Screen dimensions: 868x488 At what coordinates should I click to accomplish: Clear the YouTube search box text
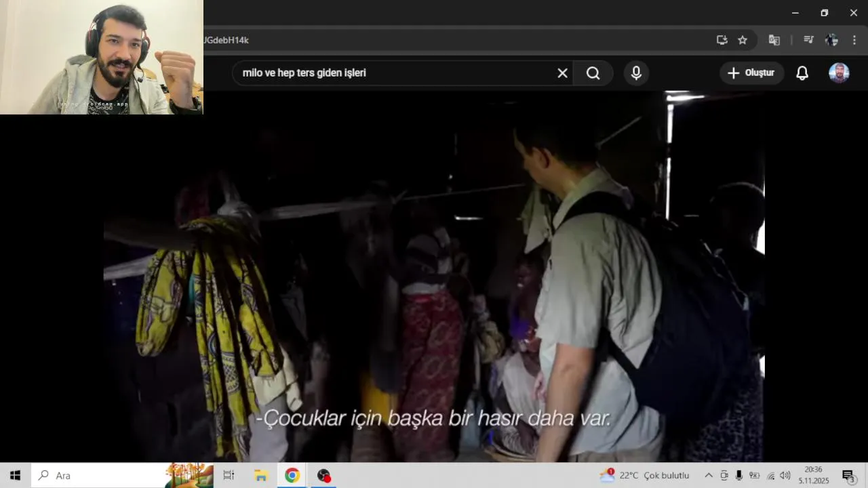562,73
